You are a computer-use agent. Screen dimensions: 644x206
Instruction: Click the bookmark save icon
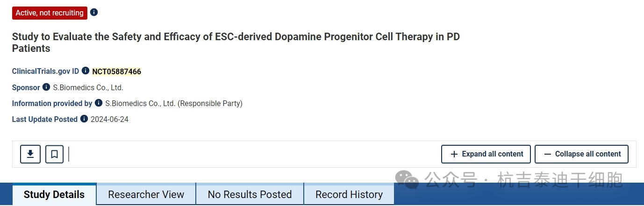click(54, 154)
